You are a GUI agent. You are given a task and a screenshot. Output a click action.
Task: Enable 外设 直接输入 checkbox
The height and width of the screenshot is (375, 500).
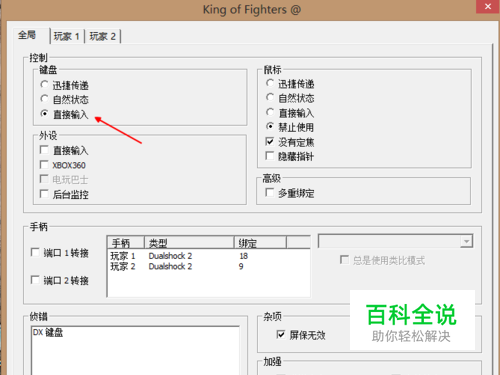click(x=44, y=150)
